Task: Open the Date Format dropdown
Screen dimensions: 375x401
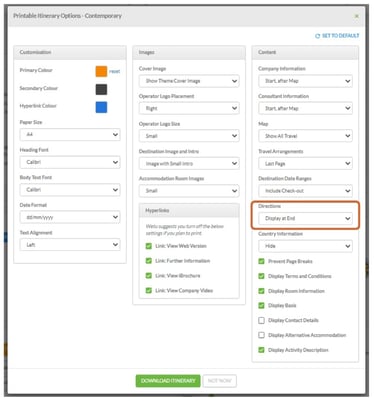Action: pos(70,217)
